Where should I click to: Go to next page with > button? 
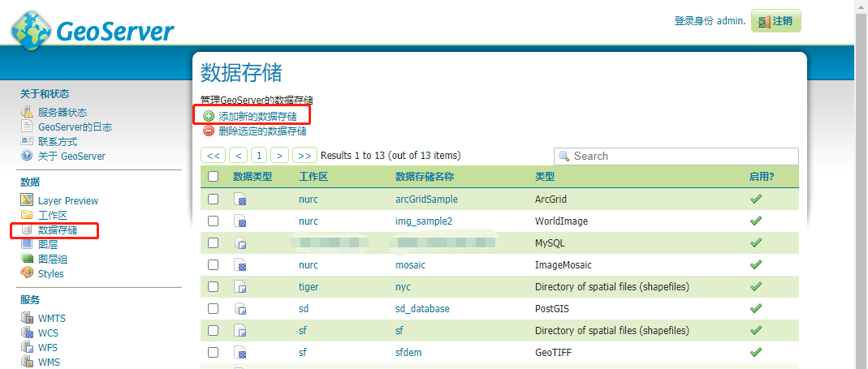[x=279, y=156]
